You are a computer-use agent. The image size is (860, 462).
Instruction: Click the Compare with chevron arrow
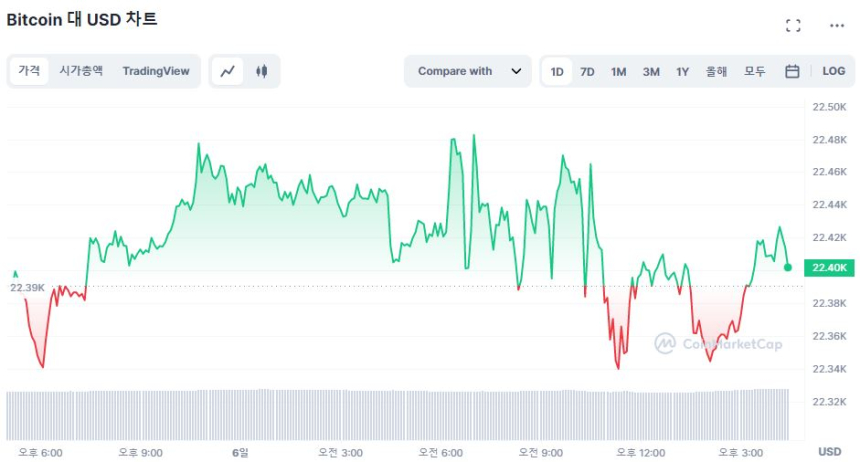click(516, 71)
